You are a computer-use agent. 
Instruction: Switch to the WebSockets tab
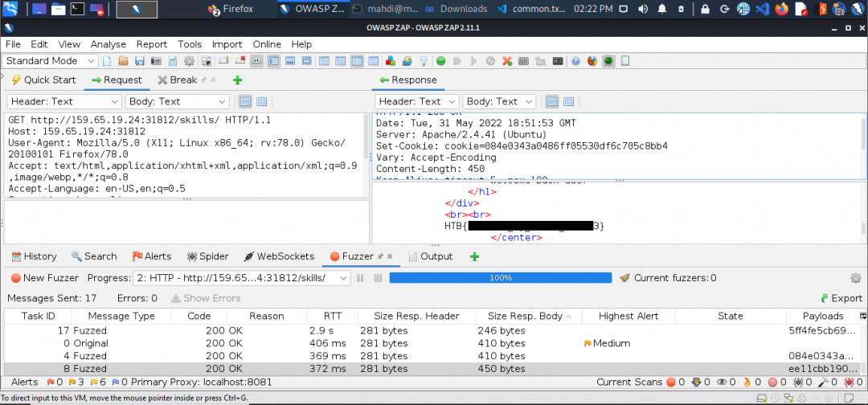pos(278,256)
